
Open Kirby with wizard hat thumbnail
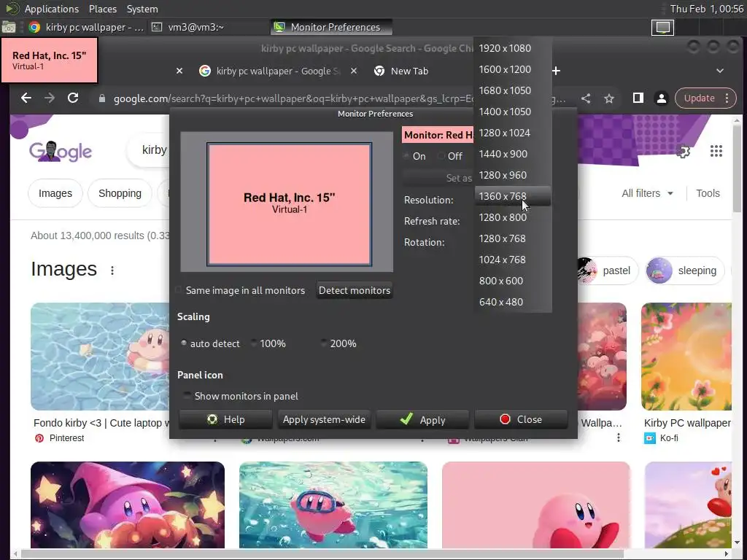[128, 505]
